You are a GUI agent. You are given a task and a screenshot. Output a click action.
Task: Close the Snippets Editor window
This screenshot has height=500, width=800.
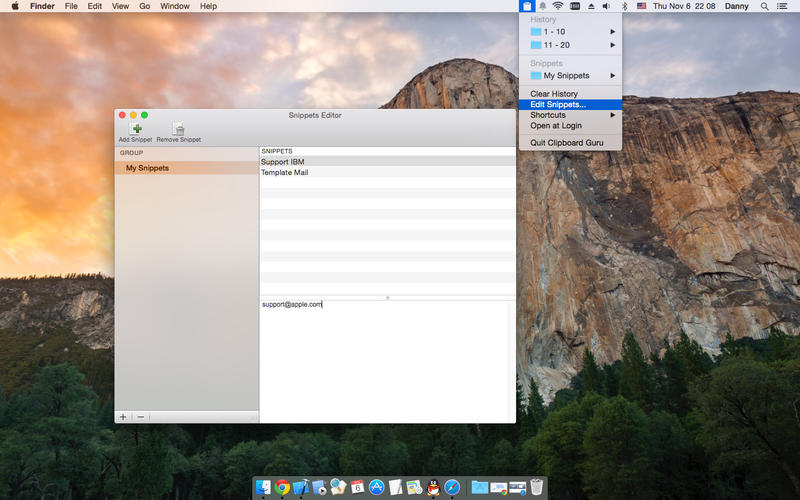click(x=122, y=115)
